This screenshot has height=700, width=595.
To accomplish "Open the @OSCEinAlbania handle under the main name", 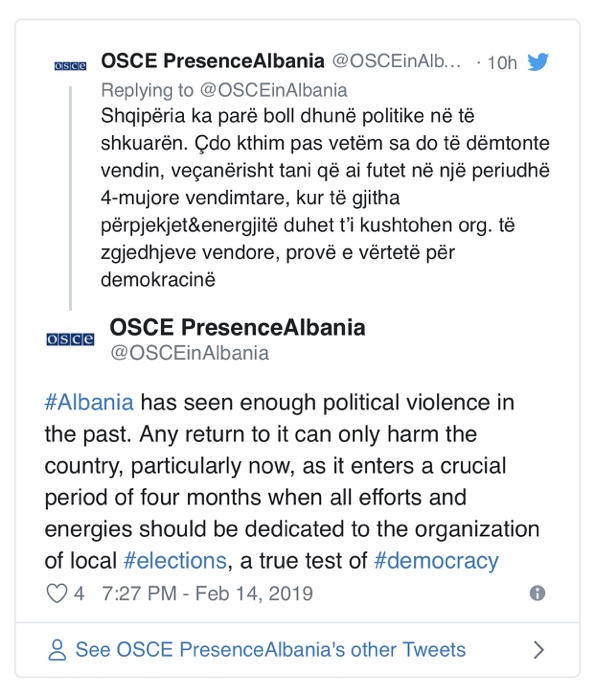I will point(190,353).
